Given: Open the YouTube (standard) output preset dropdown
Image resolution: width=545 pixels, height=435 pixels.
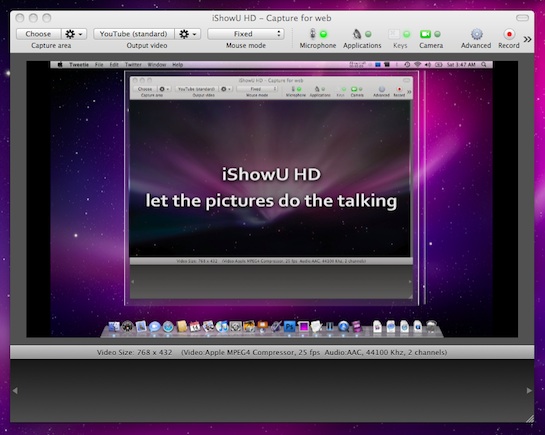Looking at the screenshot, I should coord(133,34).
